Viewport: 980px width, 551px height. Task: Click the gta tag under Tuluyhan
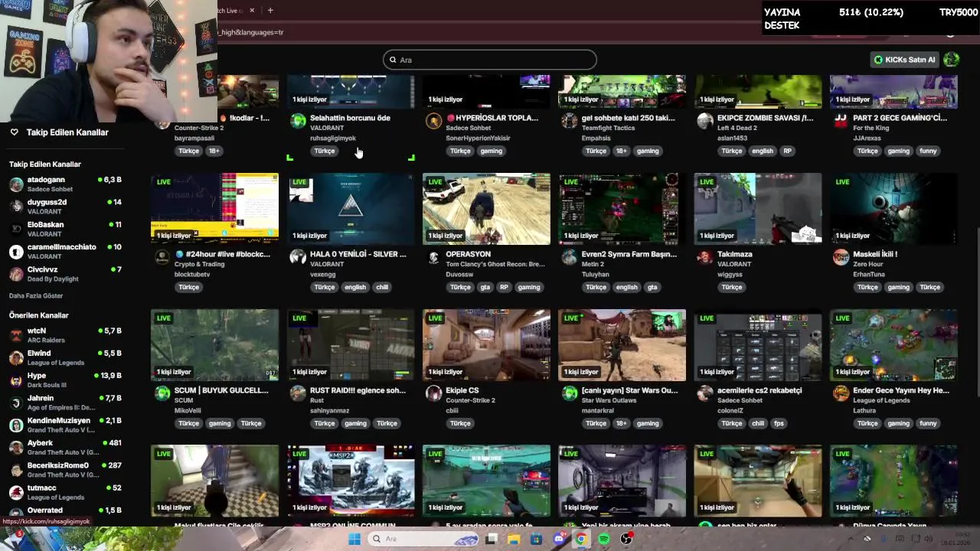click(x=652, y=287)
